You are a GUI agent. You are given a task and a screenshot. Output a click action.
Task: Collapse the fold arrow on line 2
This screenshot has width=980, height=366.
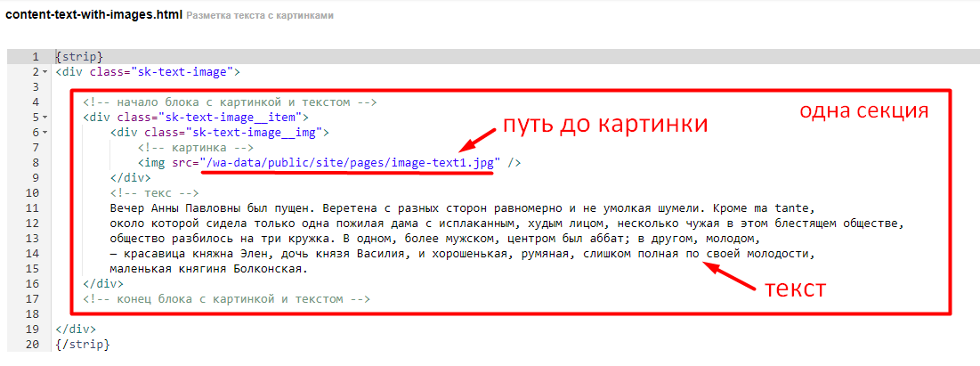click(x=45, y=72)
